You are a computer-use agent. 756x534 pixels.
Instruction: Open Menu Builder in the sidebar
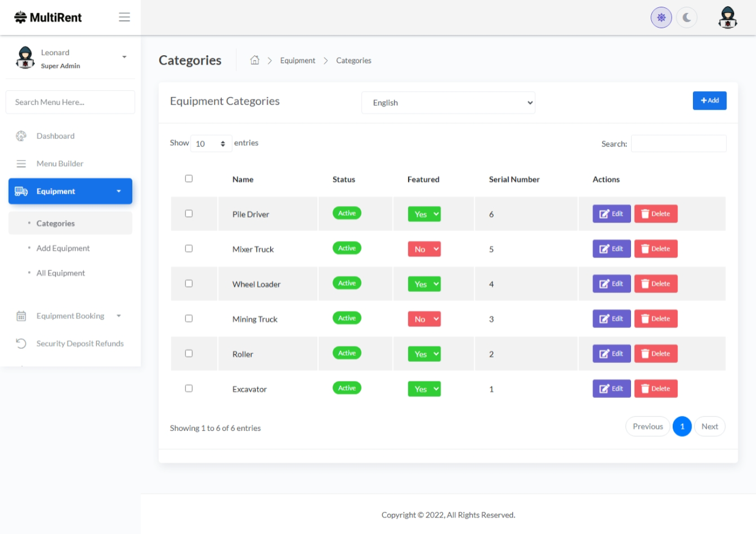coord(59,164)
